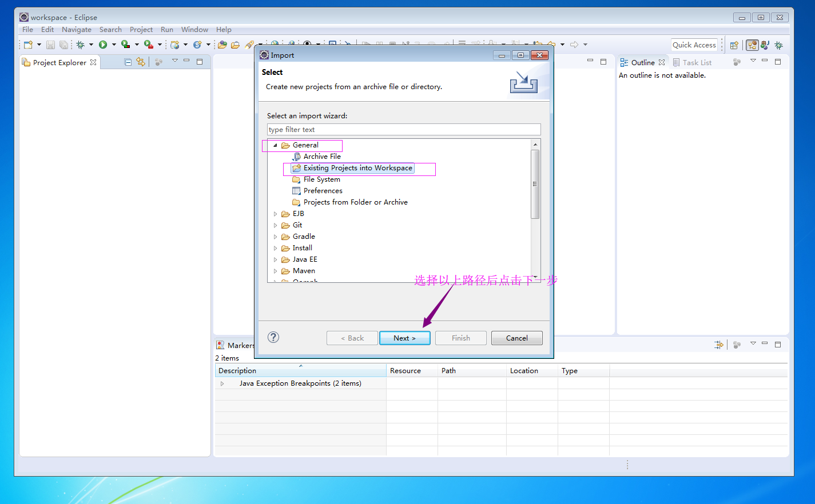
Task: Sort markers by Description column header
Action: (300, 371)
